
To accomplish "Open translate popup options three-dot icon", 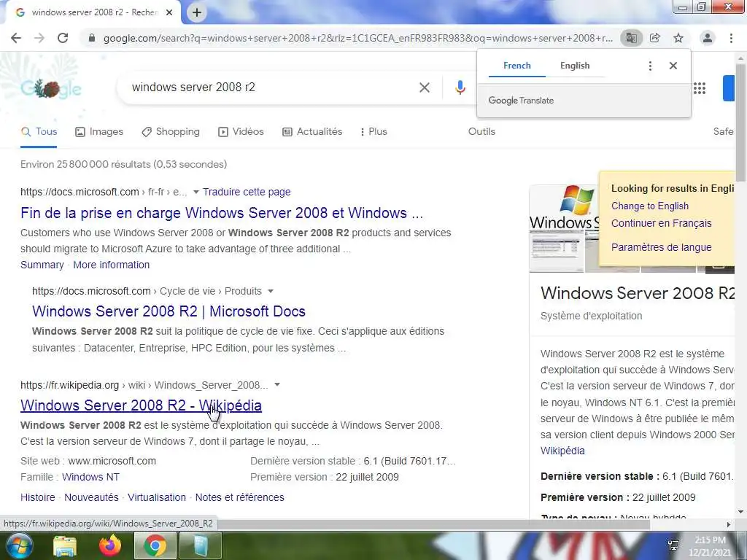I will click(650, 66).
